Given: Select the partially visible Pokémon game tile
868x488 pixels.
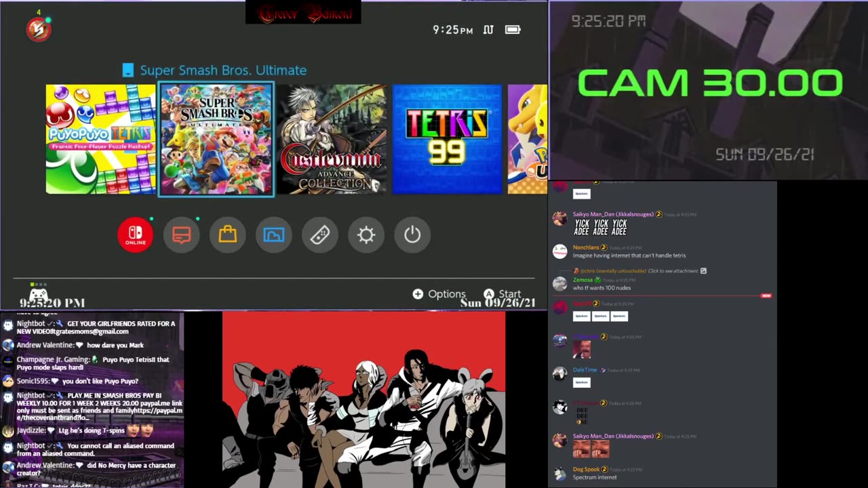Looking at the screenshot, I should (528, 139).
